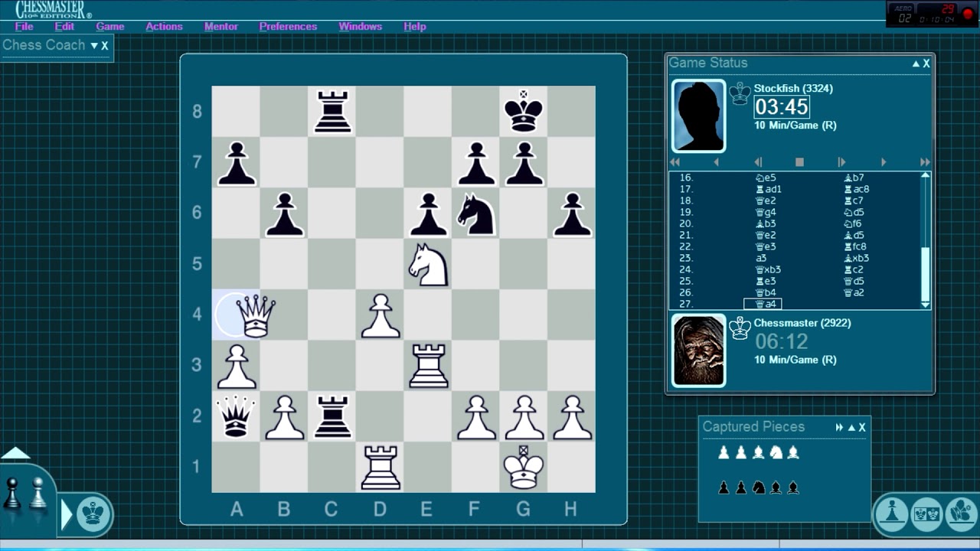Click the stop playback square button
The image size is (980, 551).
(799, 162)
